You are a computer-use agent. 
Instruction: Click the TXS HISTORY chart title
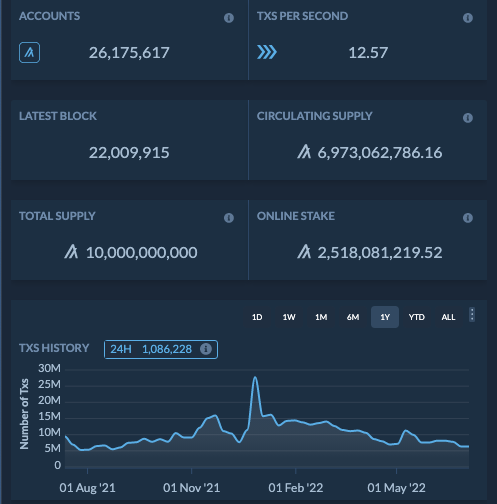click(x=54, y=348)
